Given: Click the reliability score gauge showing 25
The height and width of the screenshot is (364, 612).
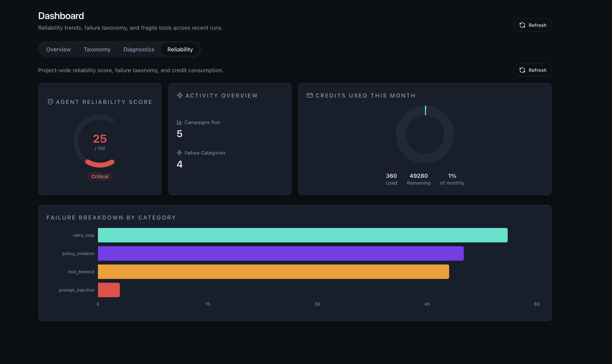Looking at the screenshot, I should click(x=100, y=141).
